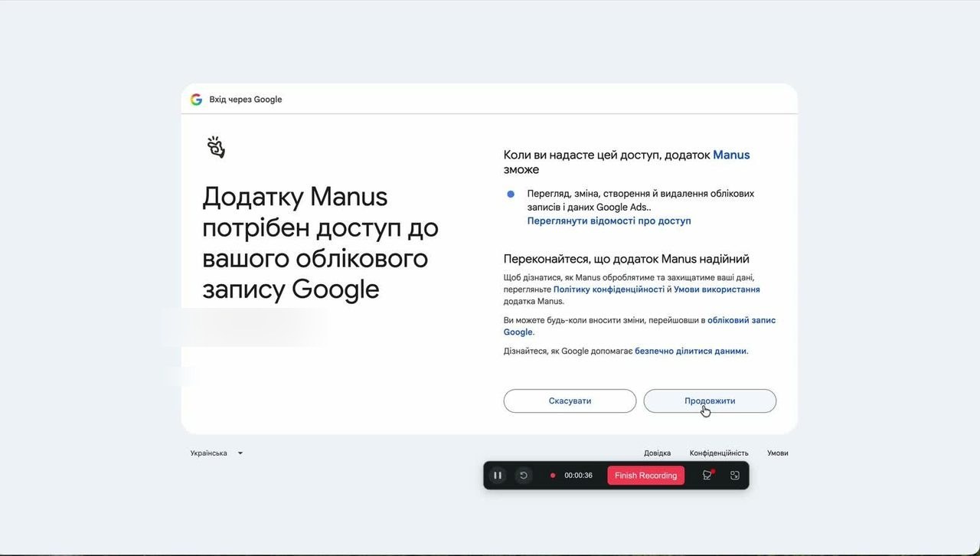
Task: Click the Manus hand logo icon
Action: [216, 147]
